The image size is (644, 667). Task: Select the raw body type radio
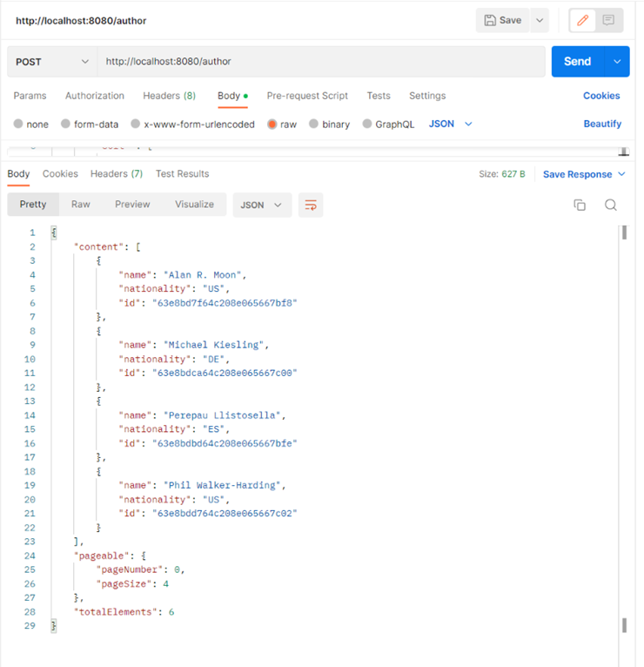point(272,125)
